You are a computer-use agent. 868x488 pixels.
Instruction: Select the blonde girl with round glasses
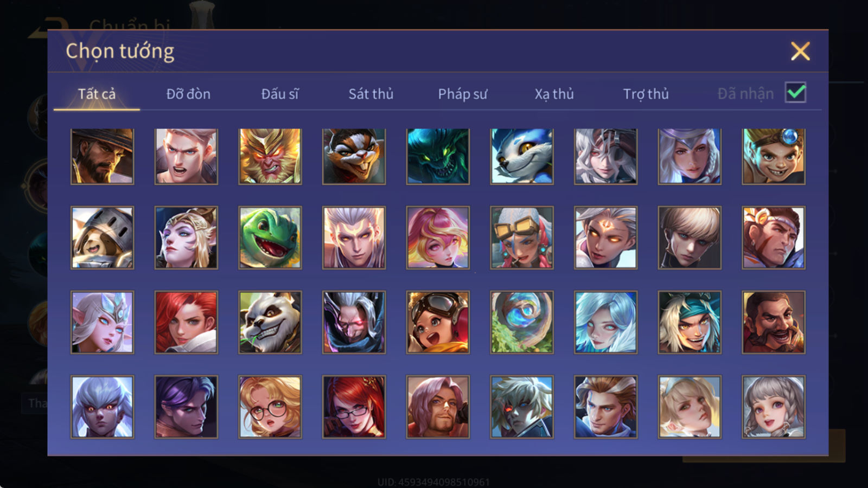point(270,407)
